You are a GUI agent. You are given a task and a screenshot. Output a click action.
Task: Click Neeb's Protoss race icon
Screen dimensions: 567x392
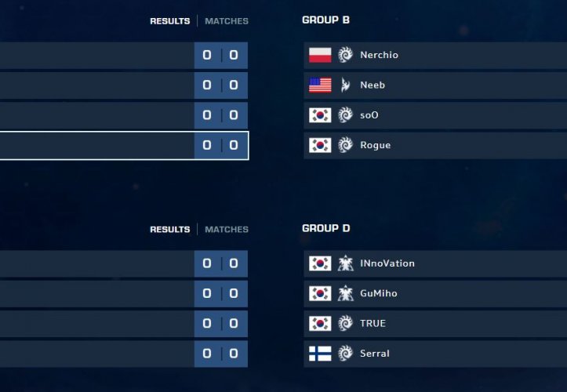tap(345, 85)
